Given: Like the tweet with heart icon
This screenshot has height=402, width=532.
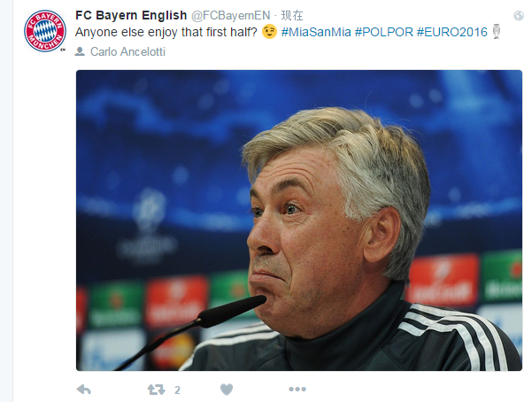Looking at the screenshot, I should point(227,390).
